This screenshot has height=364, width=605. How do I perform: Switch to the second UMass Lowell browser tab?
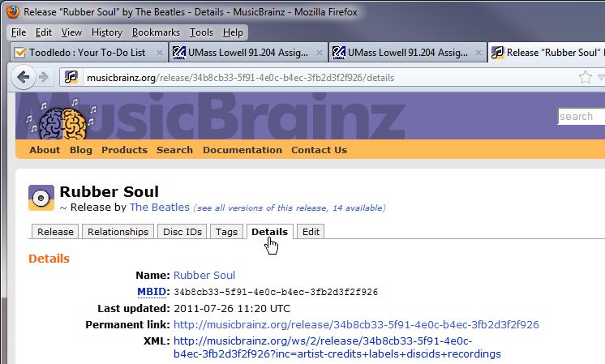[407, 53]
